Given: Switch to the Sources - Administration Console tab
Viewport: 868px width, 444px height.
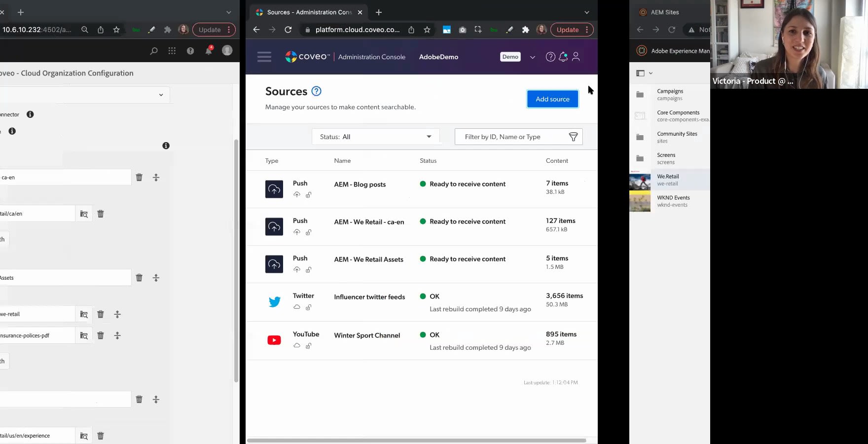Looking at the screenshot, I should (x=309, y=12).
